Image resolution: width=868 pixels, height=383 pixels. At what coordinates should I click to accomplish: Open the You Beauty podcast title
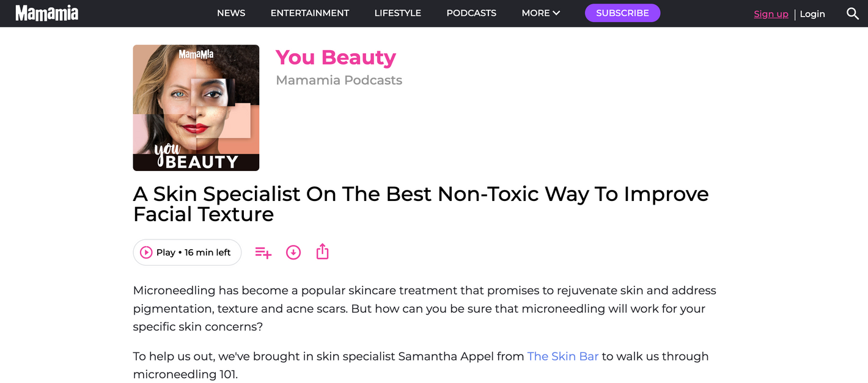[336, 57]
